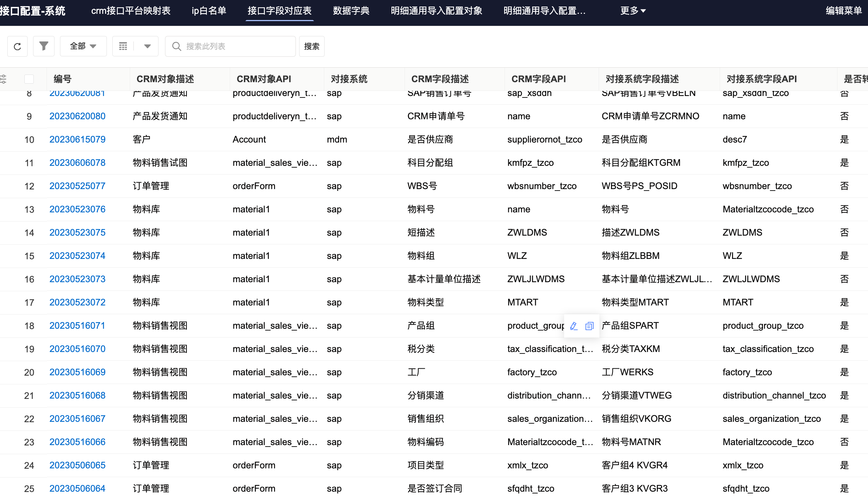Click the CRM字段API column header
Screen dimensions: 868x496
(x=538, y=79)
